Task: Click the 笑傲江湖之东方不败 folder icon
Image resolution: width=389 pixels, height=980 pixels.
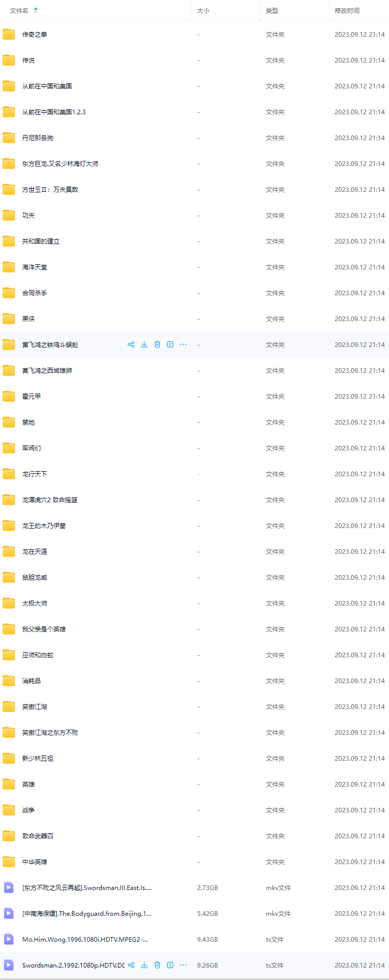Action: point(9,732)
